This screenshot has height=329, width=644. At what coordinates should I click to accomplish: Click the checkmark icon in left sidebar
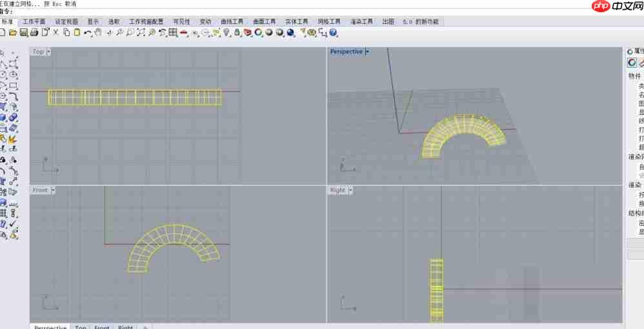(x=13, y=224)
